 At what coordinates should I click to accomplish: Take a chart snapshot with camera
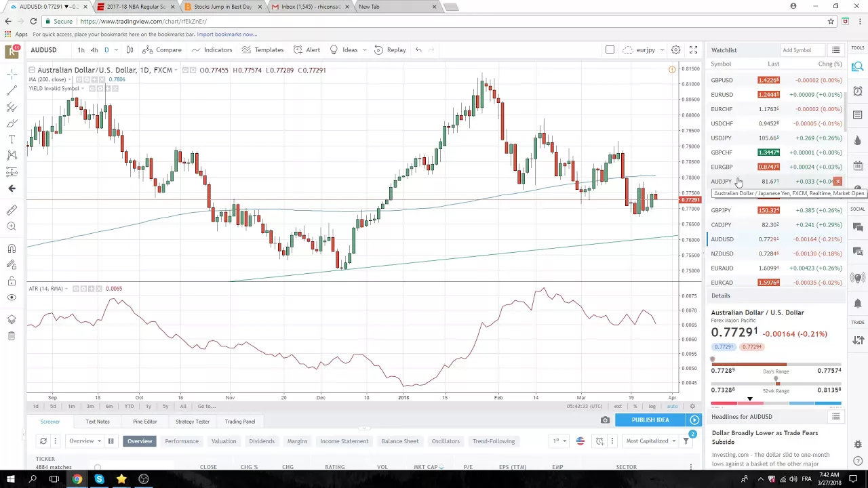point(605,420)
